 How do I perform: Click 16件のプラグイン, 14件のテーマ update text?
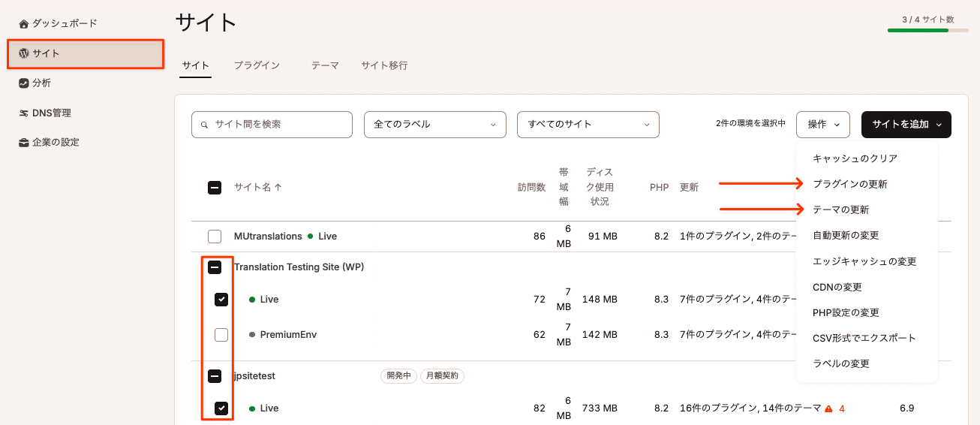tap(750, 408)
